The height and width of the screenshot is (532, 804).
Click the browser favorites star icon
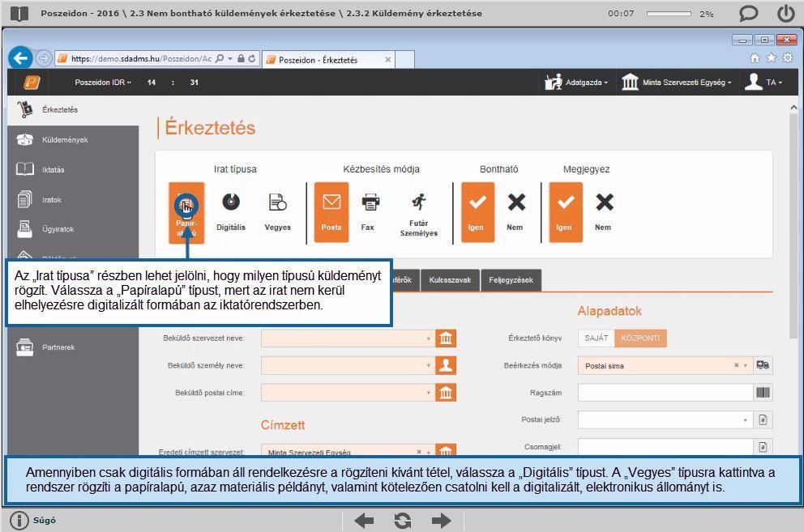click(x=772, y=58)
